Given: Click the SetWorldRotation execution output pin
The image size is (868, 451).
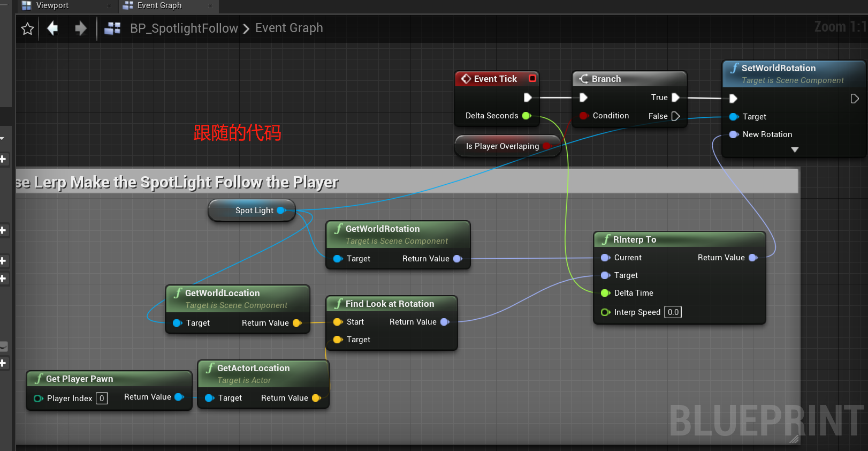Looking at the screenshot, I should pos(855,99).
